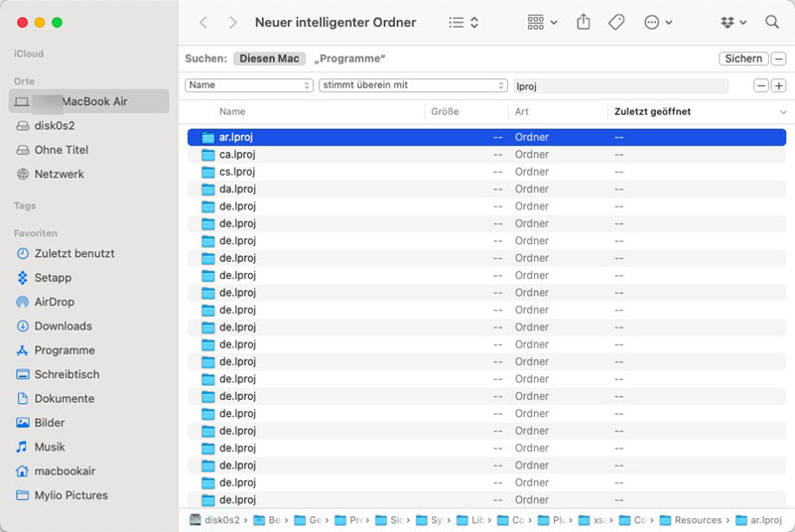
Task: Open the stimmt überein mit dropdown
Action: tap(413, 85)
